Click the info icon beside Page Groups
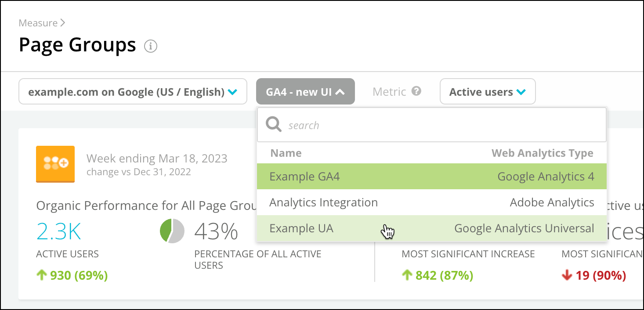 151,46
